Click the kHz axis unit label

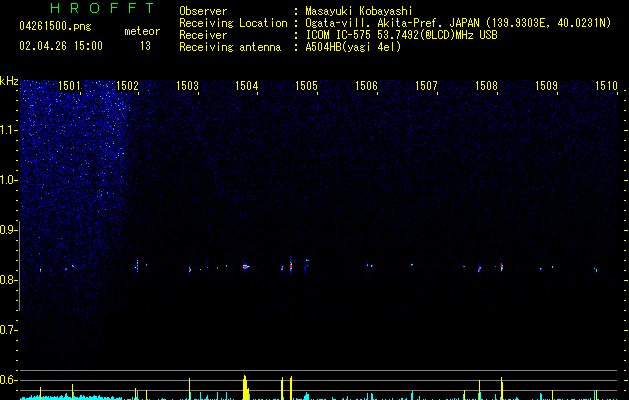click(x=9, y=81)
